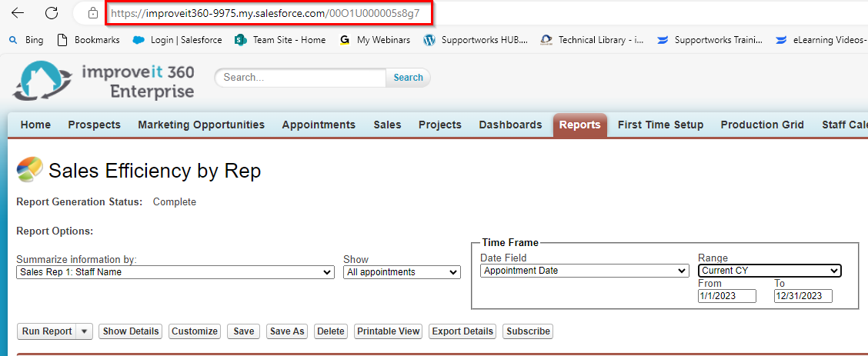The height and width of the screenshot is (356, 868).
Task: Click the Customize button
Action: 195,331
